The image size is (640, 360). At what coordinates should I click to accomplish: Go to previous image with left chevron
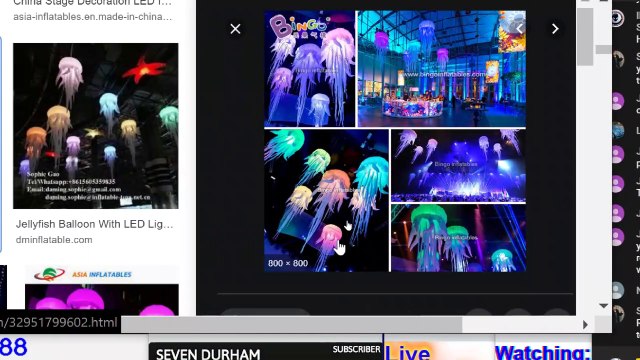(519, 29)
